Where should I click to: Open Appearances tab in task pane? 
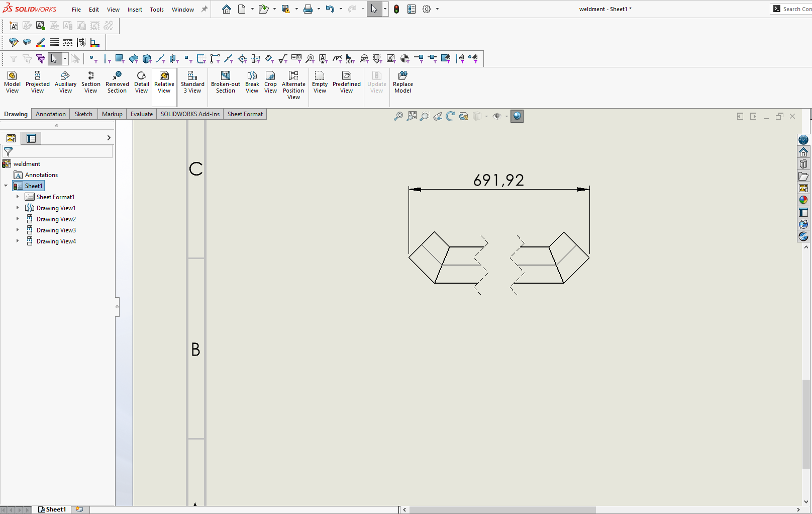click(803, 200)
